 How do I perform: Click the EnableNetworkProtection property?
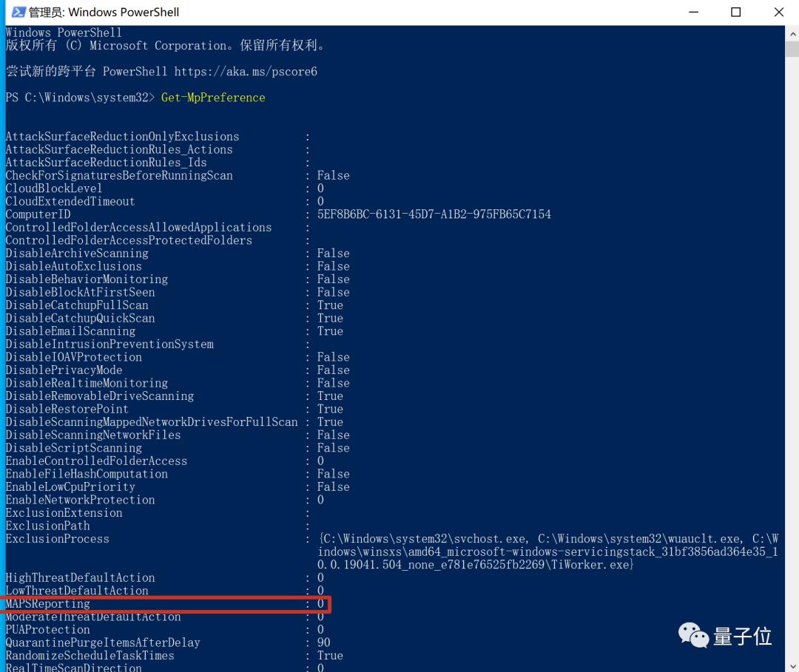(80, 500)
